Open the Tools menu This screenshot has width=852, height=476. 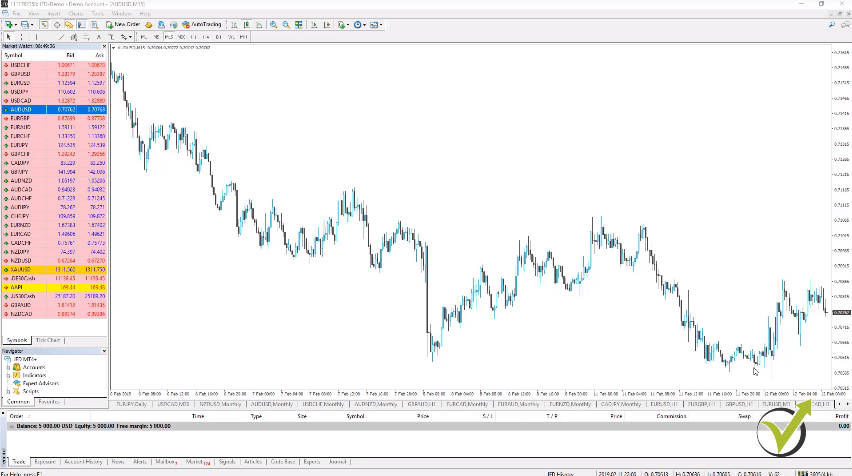[x=98, y=14]
